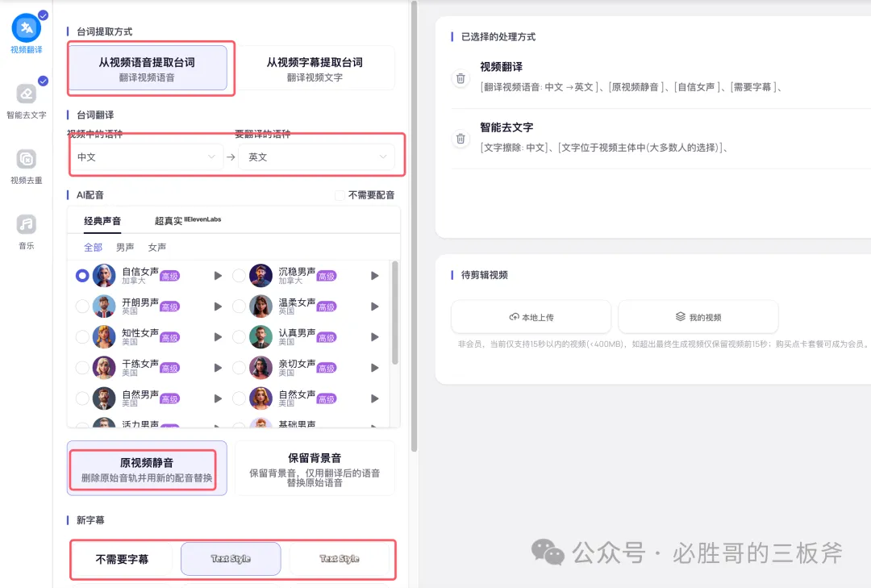Click the 亲切女声 avatar
The width and height of the screenshot is (871, 588).
point(261,367)
